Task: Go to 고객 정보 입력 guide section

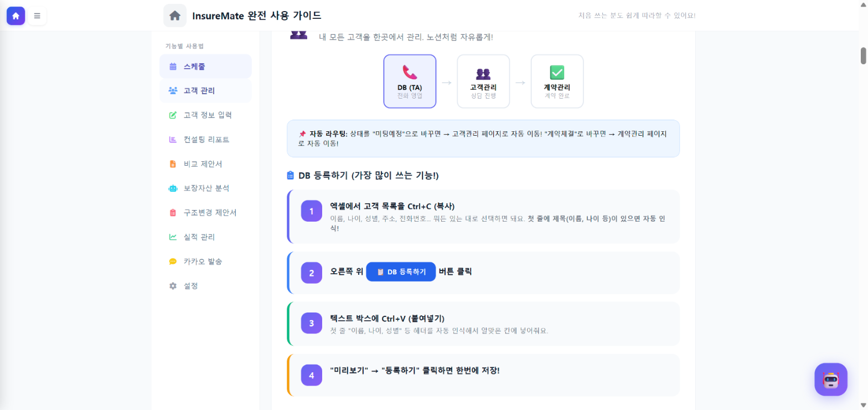Action: tap(205, 115)
